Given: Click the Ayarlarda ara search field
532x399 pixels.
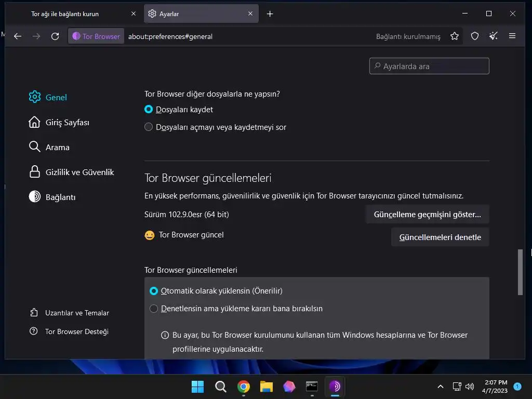Looking at the screenshot, I should tap(429, 66).
